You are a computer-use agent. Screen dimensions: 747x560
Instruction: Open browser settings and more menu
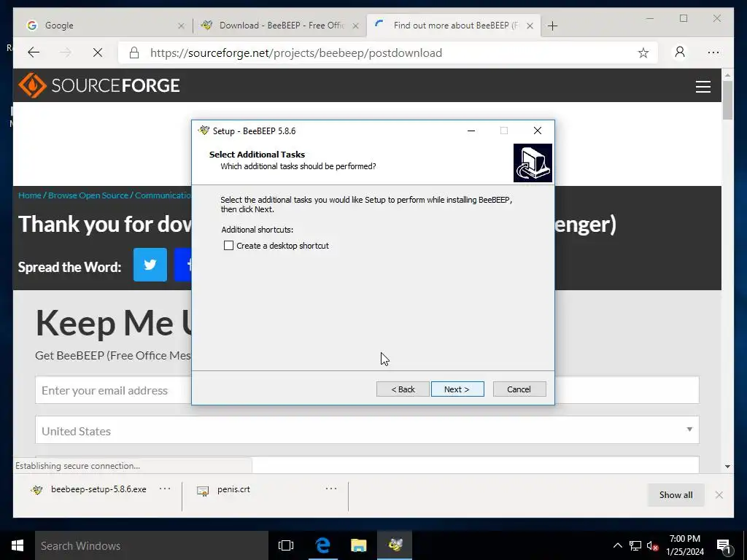click(713, 52)
